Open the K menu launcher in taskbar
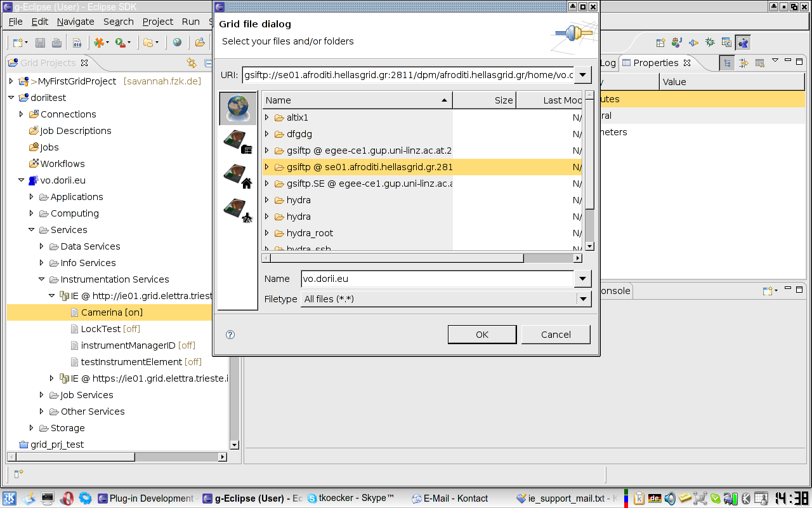The height and width of the screenshot is (508, 812). [10, 498]
